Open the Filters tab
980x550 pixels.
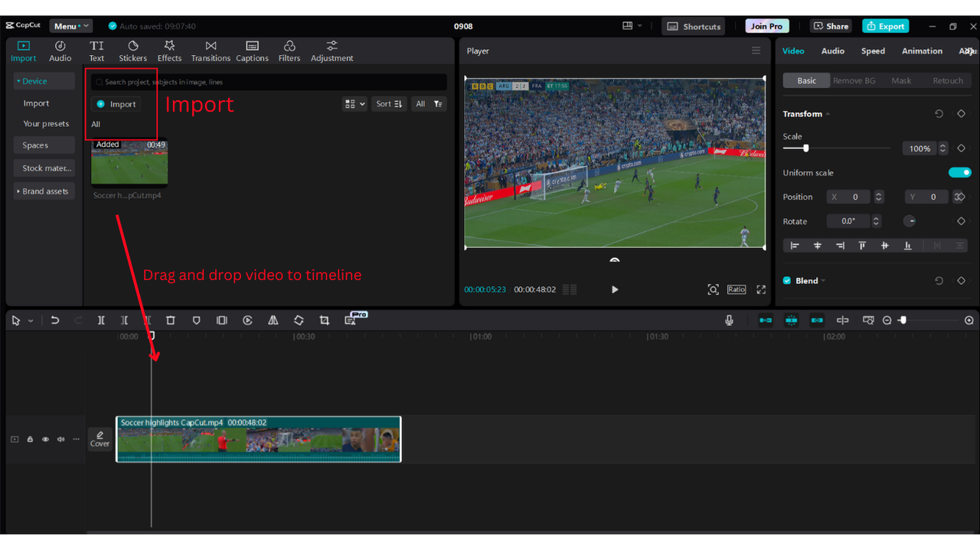289,51
